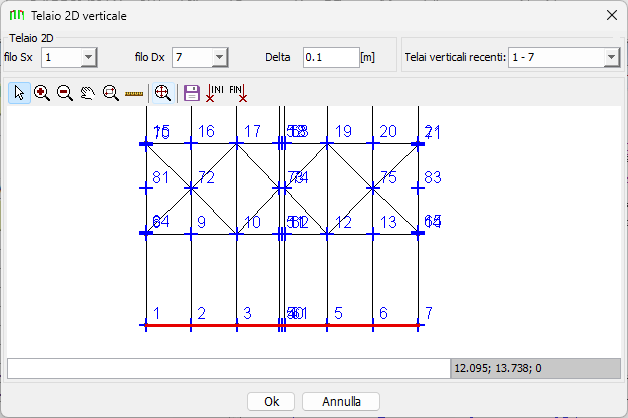
Task: Click the purple save floppy icon
Action: [192, 93]
